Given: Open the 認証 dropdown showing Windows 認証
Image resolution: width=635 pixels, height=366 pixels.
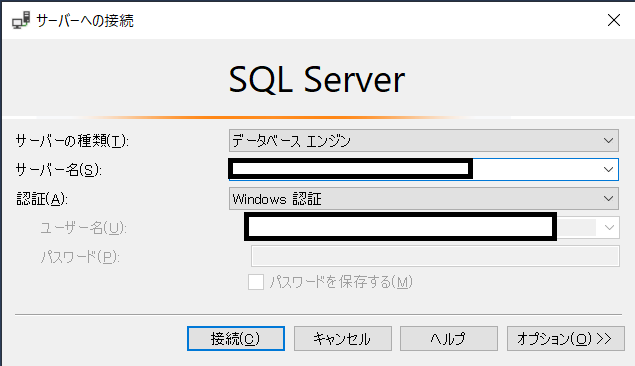Looking at the screenshot, I should pyautogui.click(x=424, y=199).
